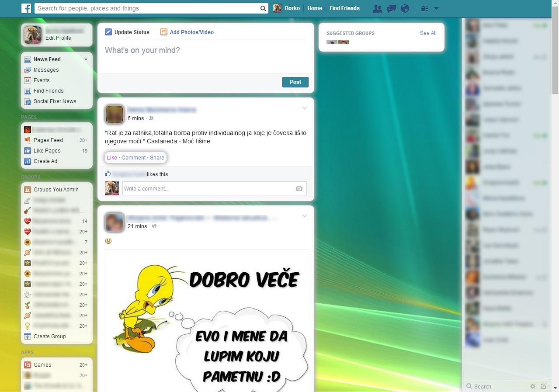The image size is (559, 392).
Task: Like the Castaneda quote post
Action: point(112,158)
